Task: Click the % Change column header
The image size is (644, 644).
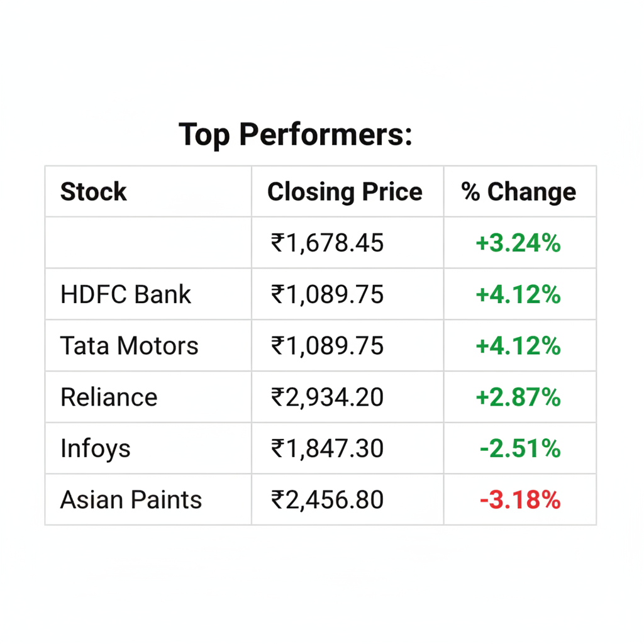Action: 519,192
